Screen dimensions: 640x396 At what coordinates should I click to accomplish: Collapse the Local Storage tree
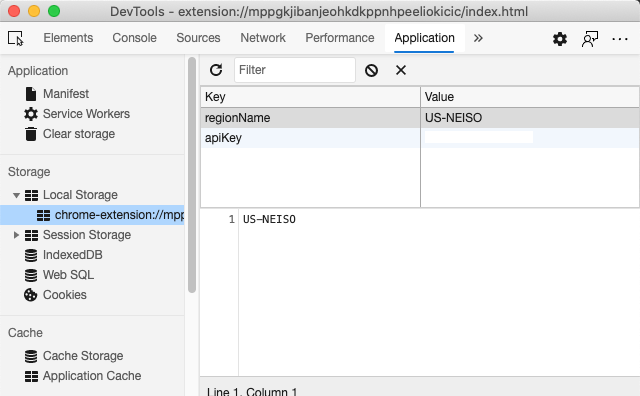click(16, 195)
